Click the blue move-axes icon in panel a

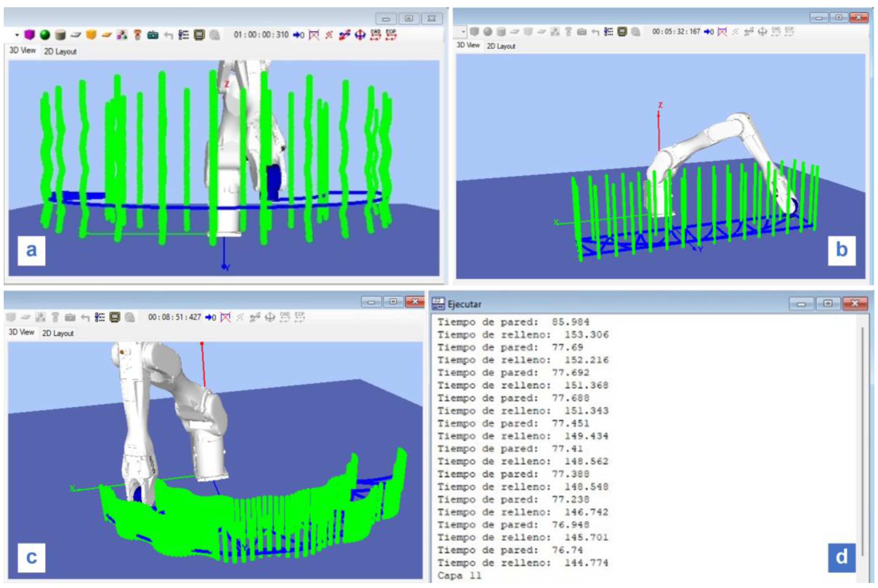pyautogui.click(x=360, y=35)
